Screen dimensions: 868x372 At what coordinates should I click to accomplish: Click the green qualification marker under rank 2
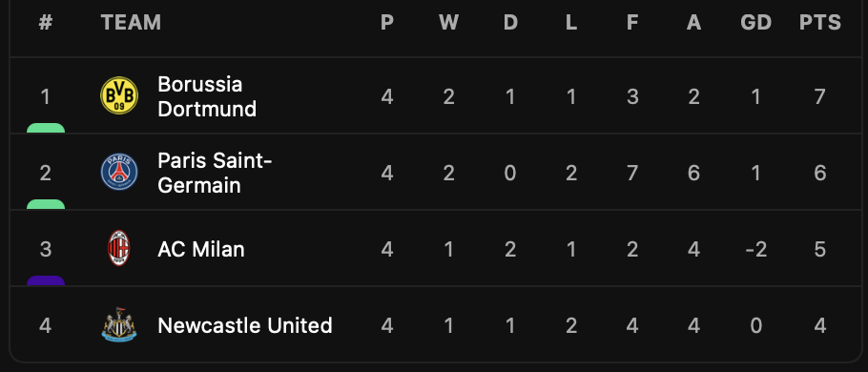(46, 204)
